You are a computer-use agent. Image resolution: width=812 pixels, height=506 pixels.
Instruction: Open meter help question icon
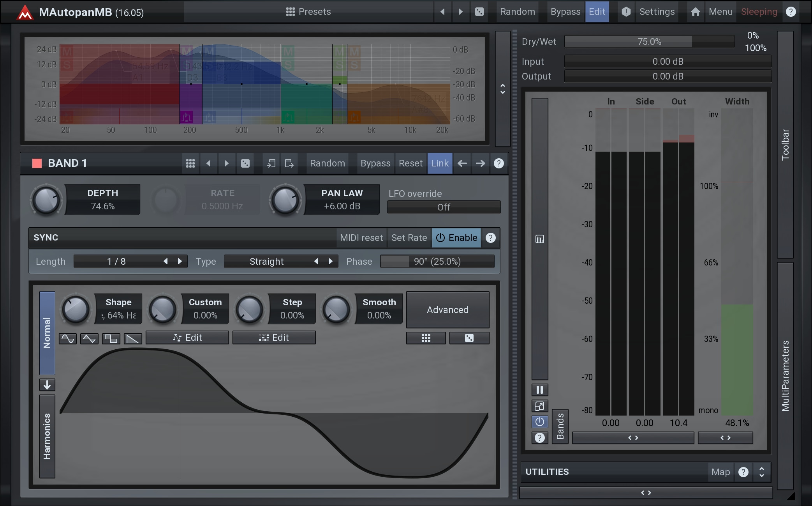tap(540, 438)
